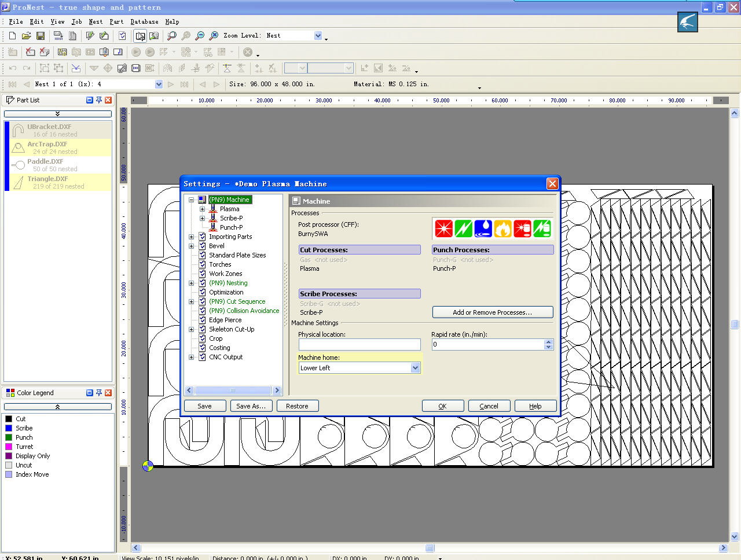This screenshot has width=741, height=560.
Task: Open the Database menu
Action: [144, 21]
